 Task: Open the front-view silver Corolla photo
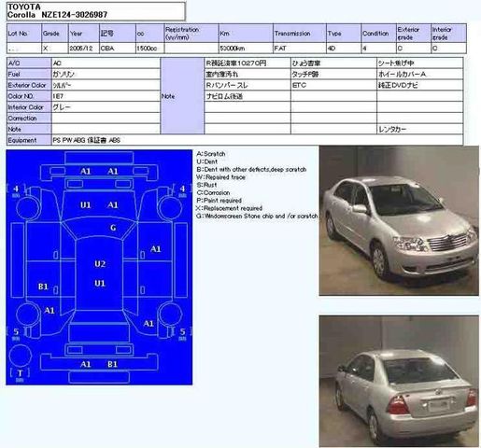pyautogui.click(x=399, y=220)
